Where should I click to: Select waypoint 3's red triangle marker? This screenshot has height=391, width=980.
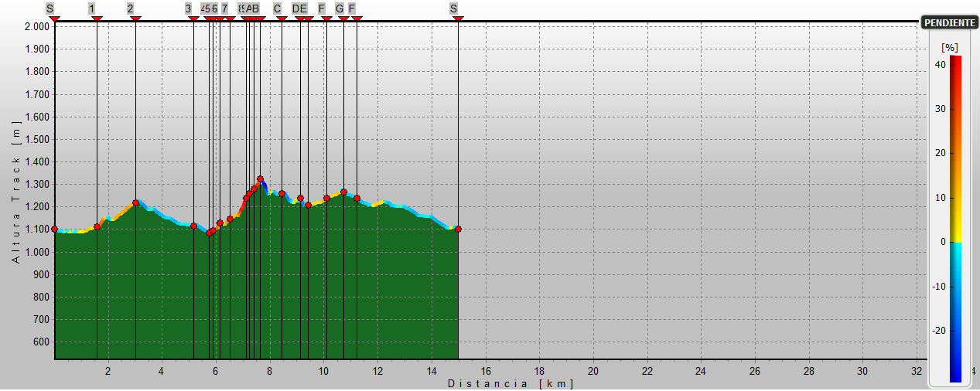point(193,19)
